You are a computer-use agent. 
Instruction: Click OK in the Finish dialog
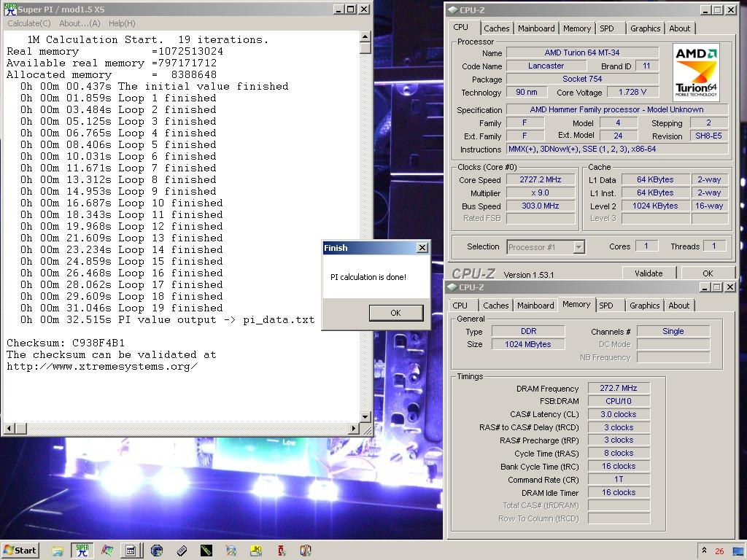396,313
